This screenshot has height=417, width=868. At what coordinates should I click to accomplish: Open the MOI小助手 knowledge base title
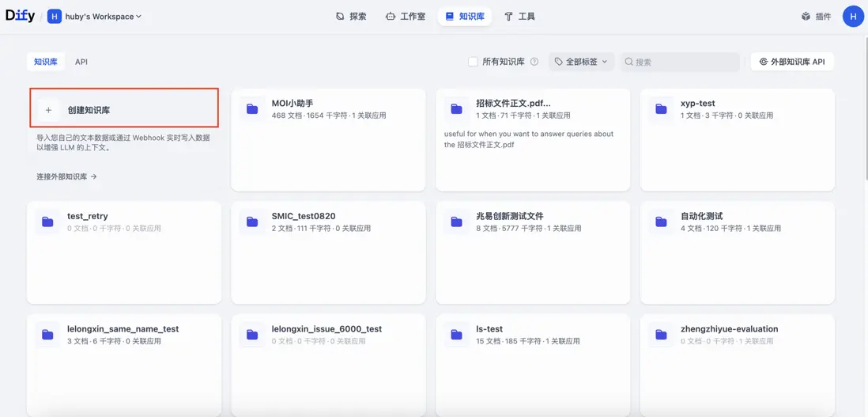click(292, 103)
